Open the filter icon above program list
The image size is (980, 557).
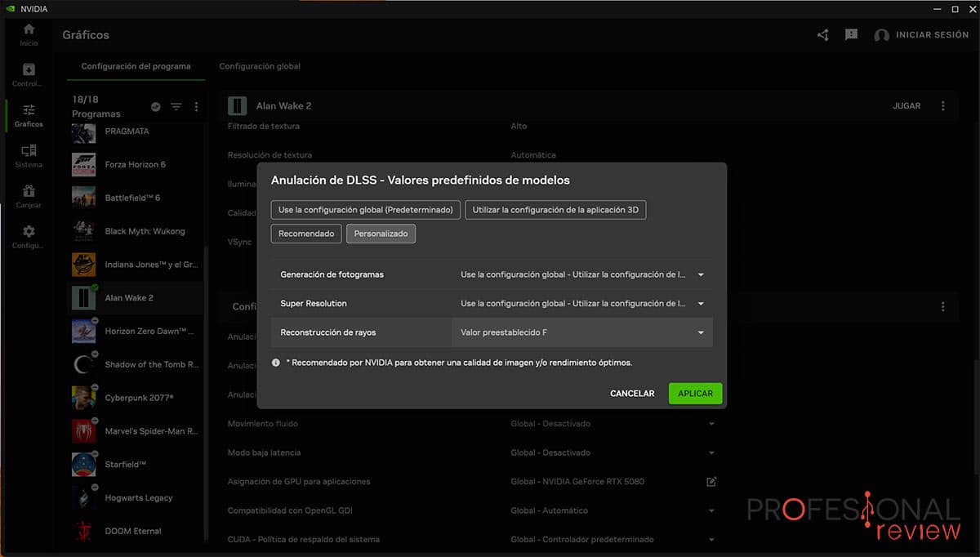pos(176,107)
